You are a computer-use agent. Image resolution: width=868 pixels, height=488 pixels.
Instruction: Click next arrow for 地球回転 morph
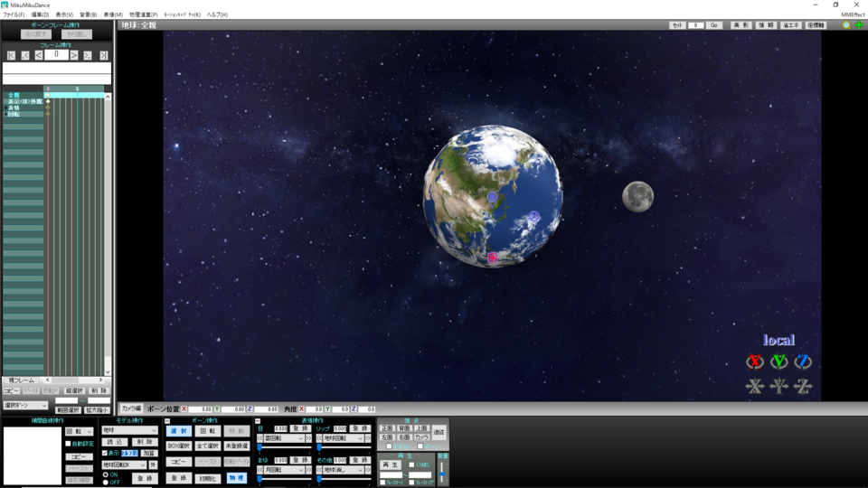368,438
